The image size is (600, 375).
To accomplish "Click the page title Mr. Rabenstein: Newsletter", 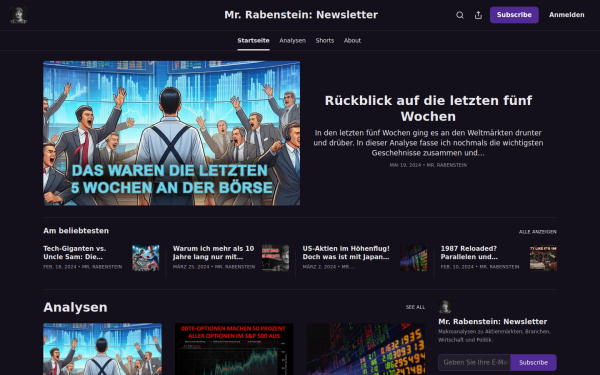I will click(x=301, y=15).
